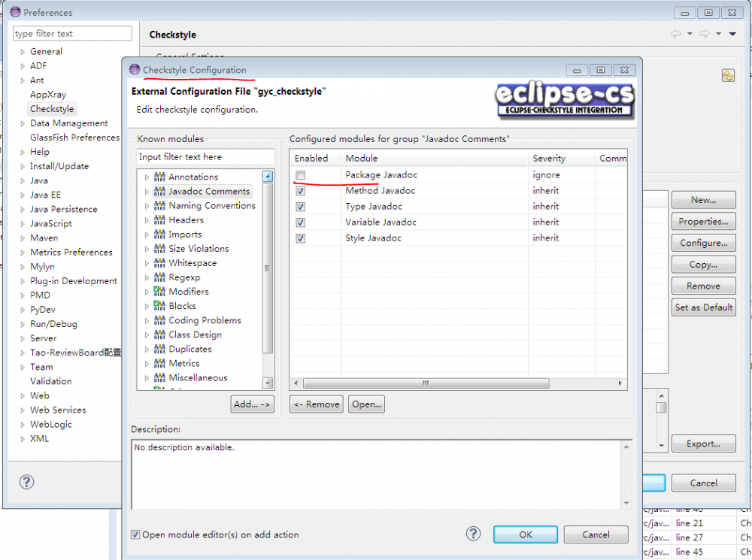
Task: Click the refresh icon in Preferences Checkstyle page
Action: (728, 76)
